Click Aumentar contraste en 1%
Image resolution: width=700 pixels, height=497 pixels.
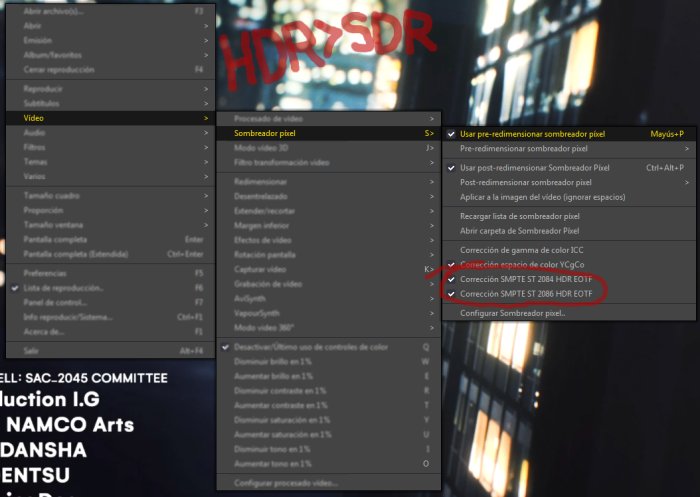point(329,405)
